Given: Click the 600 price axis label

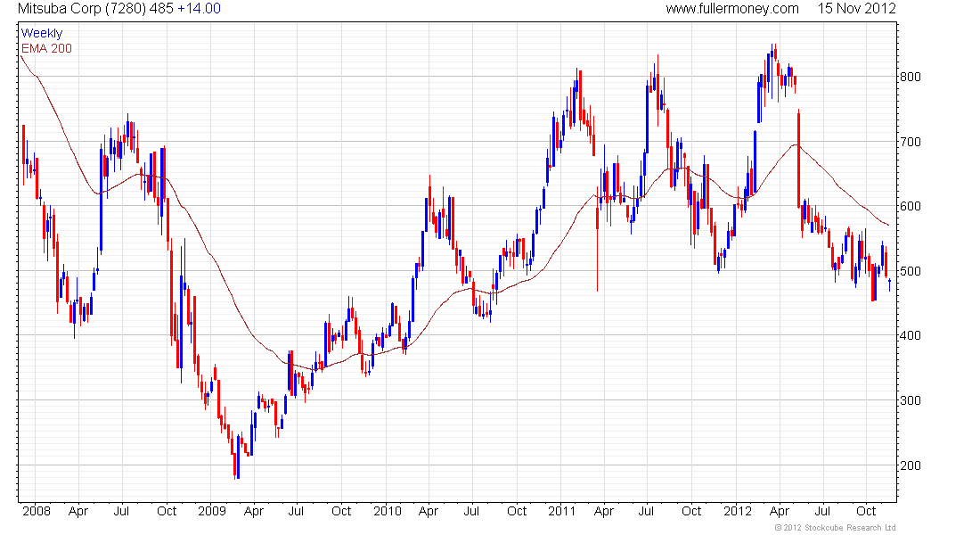Looking at the screenshot, I should coord(910,207).
